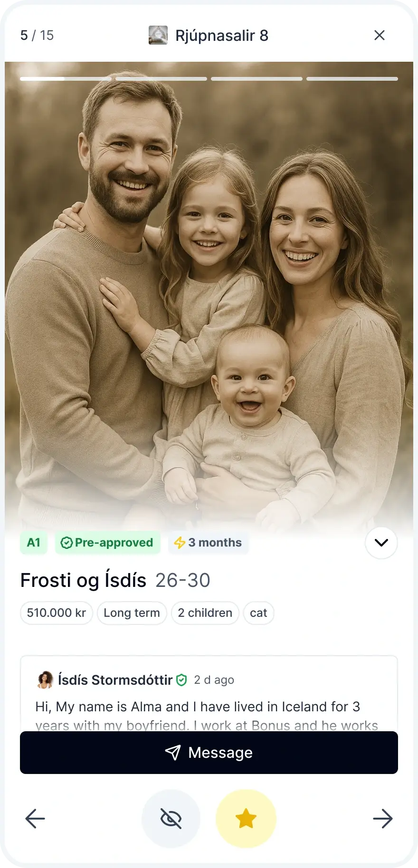Click the cat tag
Screen dimensions: 418x868
258,613
